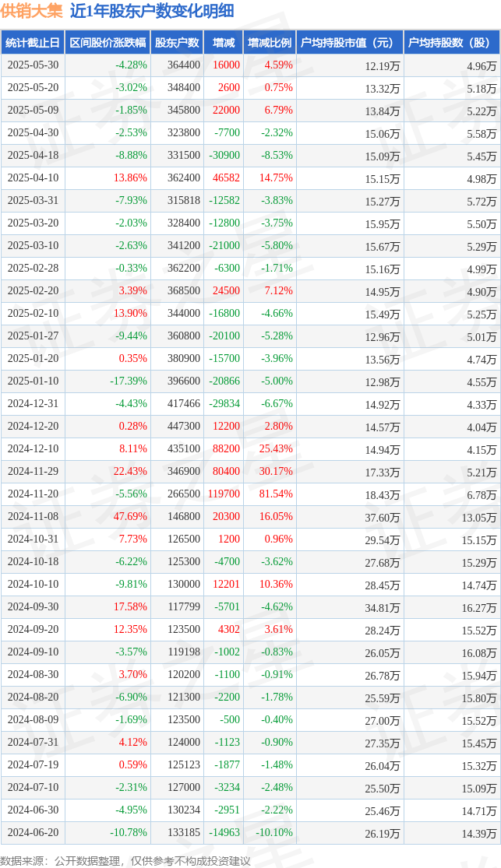Click the 近1年股东户数变化明细 heading
The image size is (501, 868).
152,11
